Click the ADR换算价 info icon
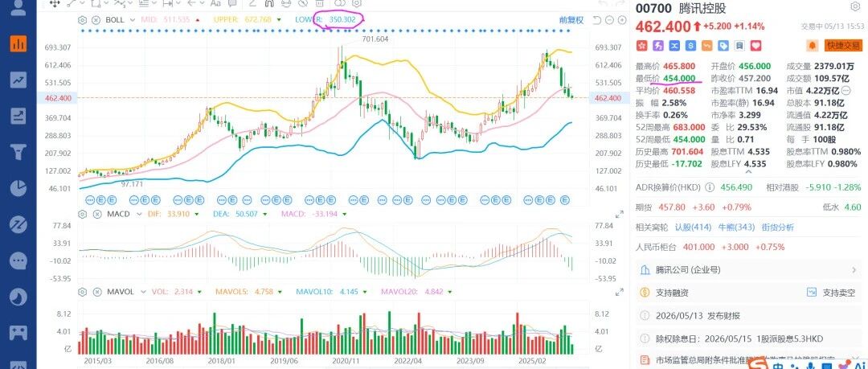The width and height of the screenshot is (868, 369). click(x=710, y=187)
